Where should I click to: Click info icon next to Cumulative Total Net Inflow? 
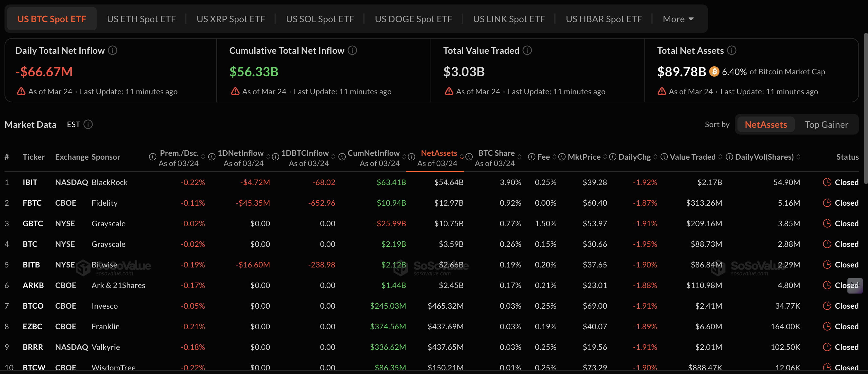coord(352,50)
